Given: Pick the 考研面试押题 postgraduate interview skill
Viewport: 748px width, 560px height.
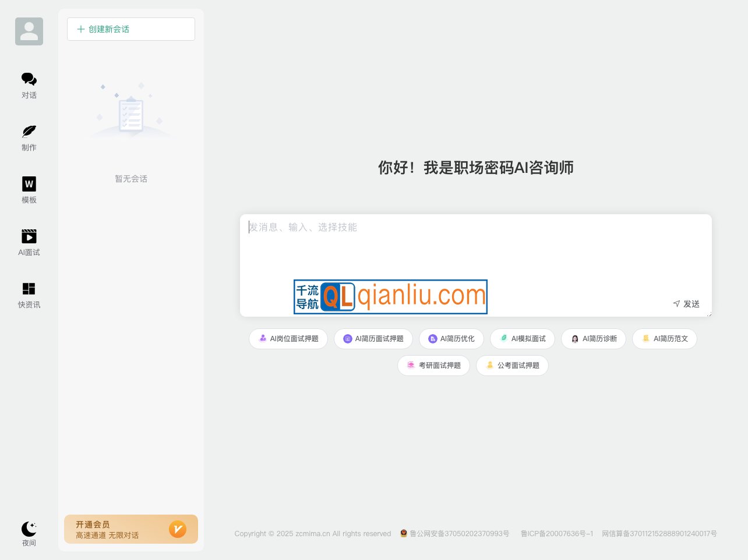Looking at the screenshot, I should (x=433, y=365).
